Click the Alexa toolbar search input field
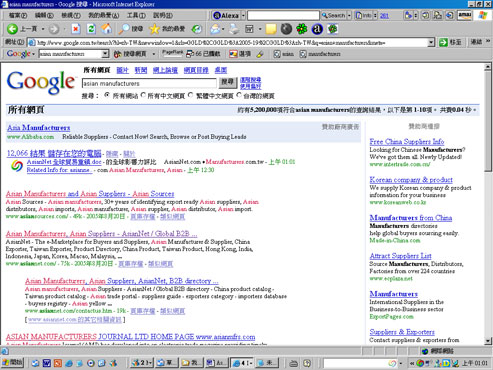The height and width of the screenshot is (370, 493). pyautogui.click(x=283, y=15)
